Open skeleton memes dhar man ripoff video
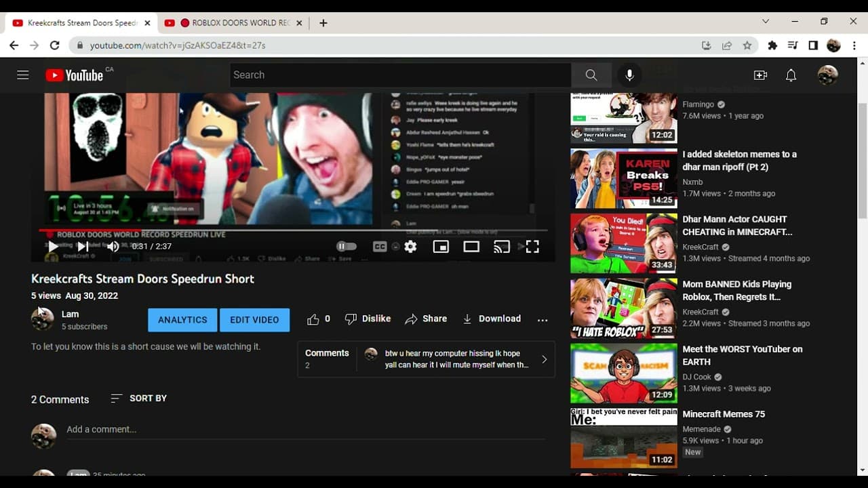The image size is (868, 488). point(739,161)
